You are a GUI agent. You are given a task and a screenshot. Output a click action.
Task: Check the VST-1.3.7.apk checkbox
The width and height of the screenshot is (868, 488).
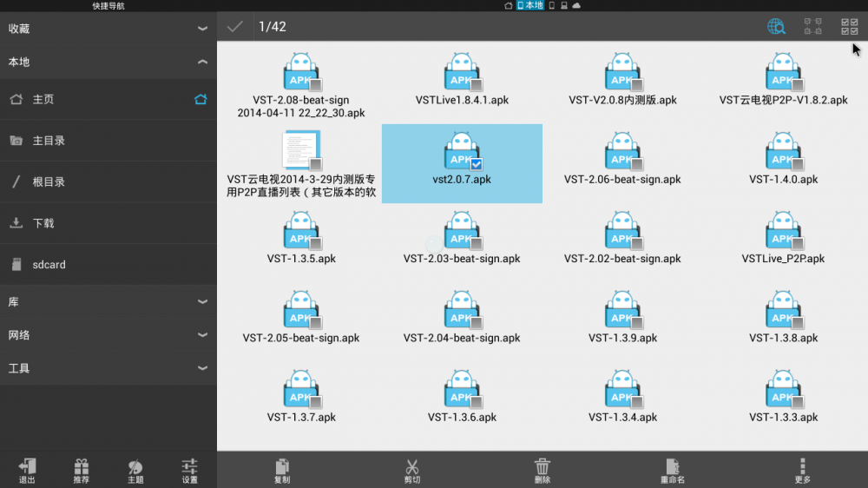(316, 401)
